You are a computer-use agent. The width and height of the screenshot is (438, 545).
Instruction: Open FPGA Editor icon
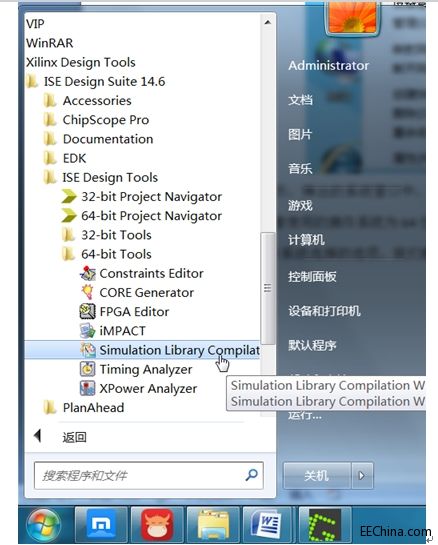pyautogui.click(x=88, y=311)
